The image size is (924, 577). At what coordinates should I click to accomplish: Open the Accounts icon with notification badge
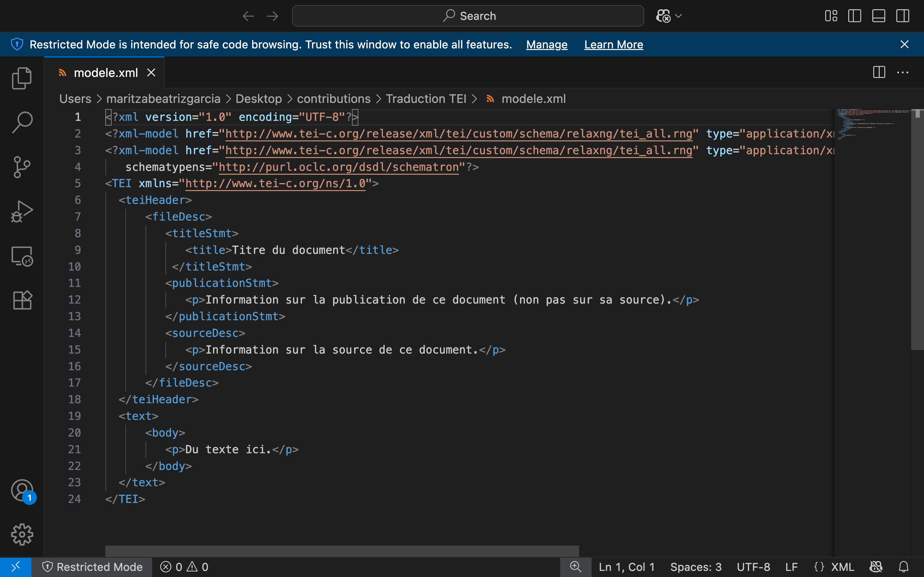click(22, 490)
